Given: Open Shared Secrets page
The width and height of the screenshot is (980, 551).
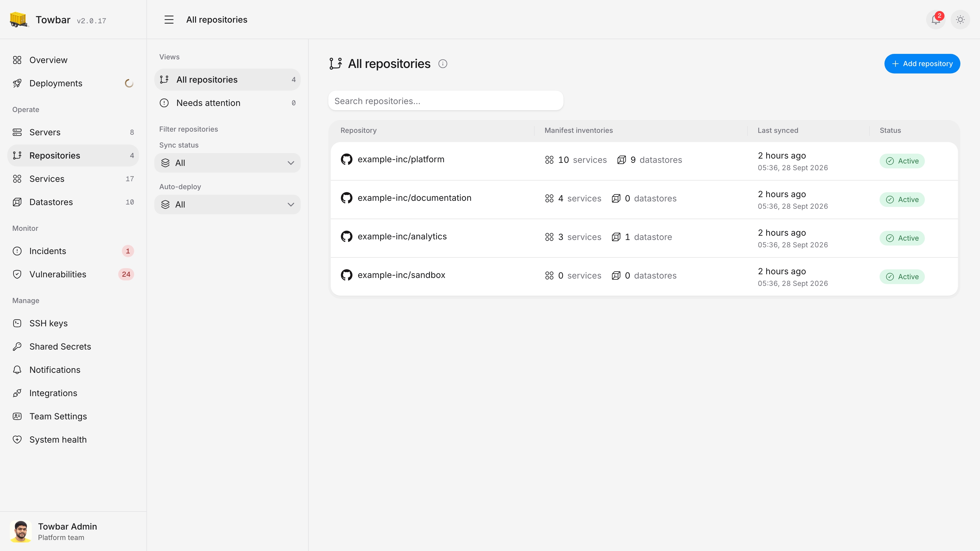Looking at the screenshot, I should [73, 347].
